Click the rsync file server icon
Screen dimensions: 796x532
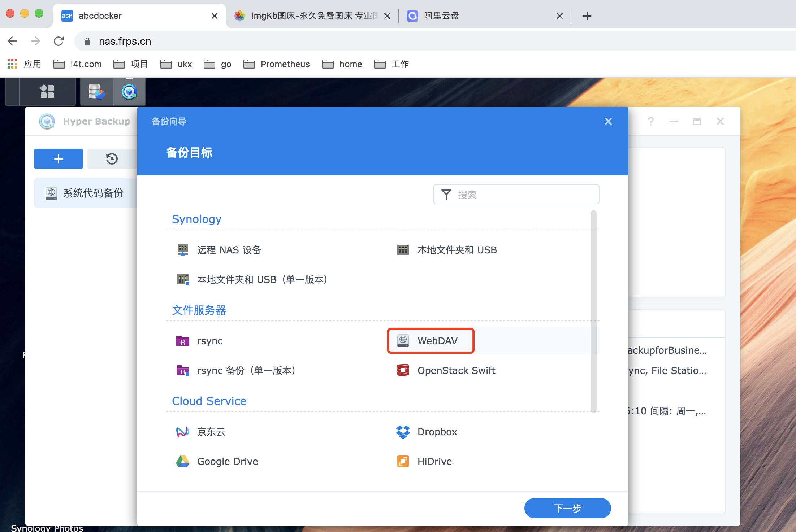coord(182,340)
